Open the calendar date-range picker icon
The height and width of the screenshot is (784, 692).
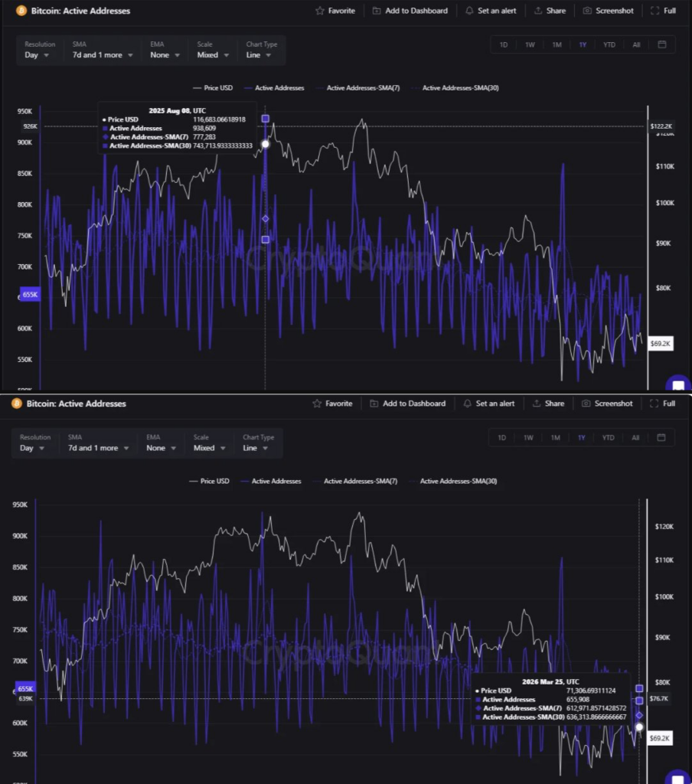pyautogui.click(x=661, y=44)
